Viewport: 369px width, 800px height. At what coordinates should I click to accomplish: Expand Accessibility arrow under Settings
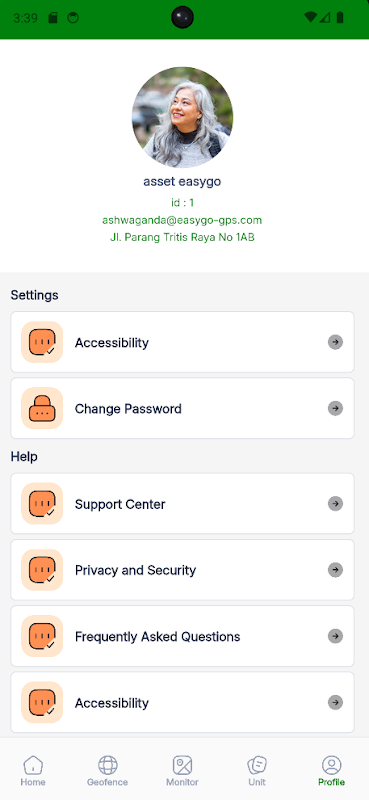click(x=335, y=342)
